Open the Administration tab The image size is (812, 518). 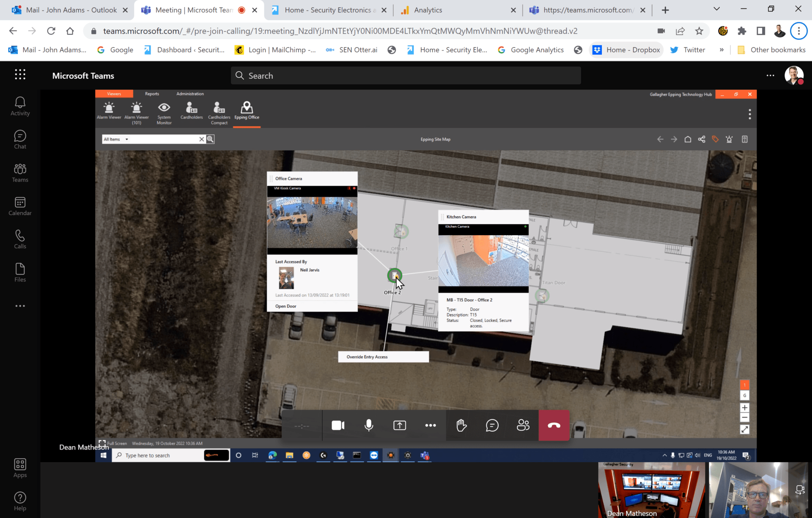click(x=190, y=94)
